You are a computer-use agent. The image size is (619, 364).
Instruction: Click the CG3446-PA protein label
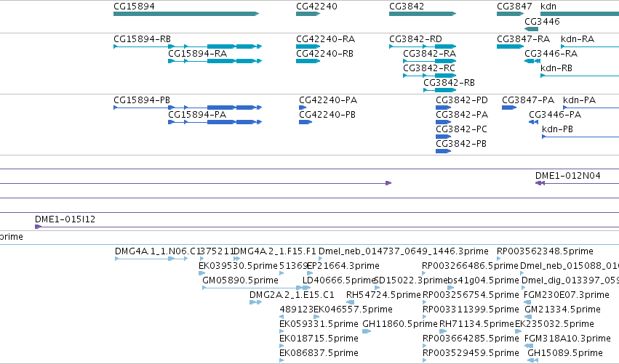(555, 115)
